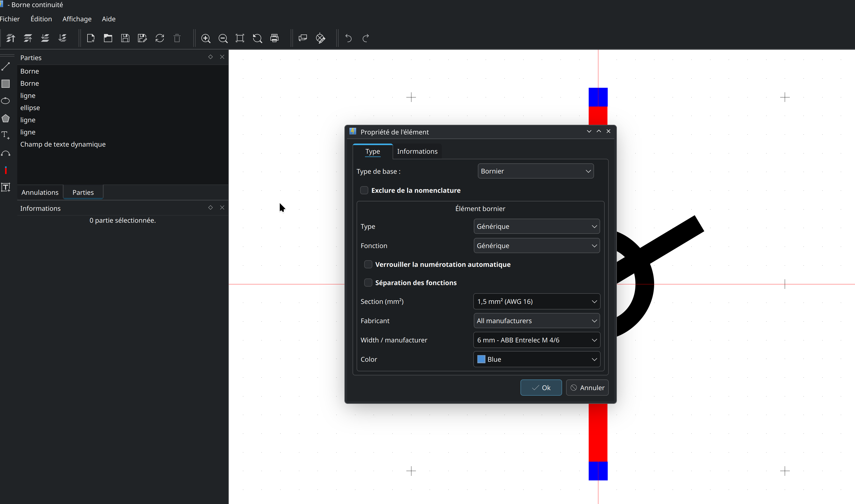The width and height of the screenshot is (855, 504).
Task: Click the raise one level icon
Action: coord(28,38)
